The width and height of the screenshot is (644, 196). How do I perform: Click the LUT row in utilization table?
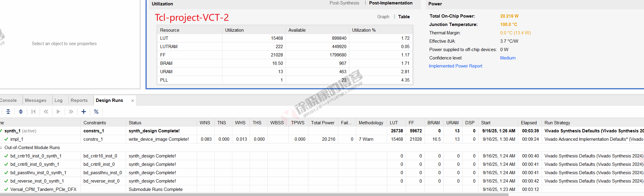click(x=285, y=38)
